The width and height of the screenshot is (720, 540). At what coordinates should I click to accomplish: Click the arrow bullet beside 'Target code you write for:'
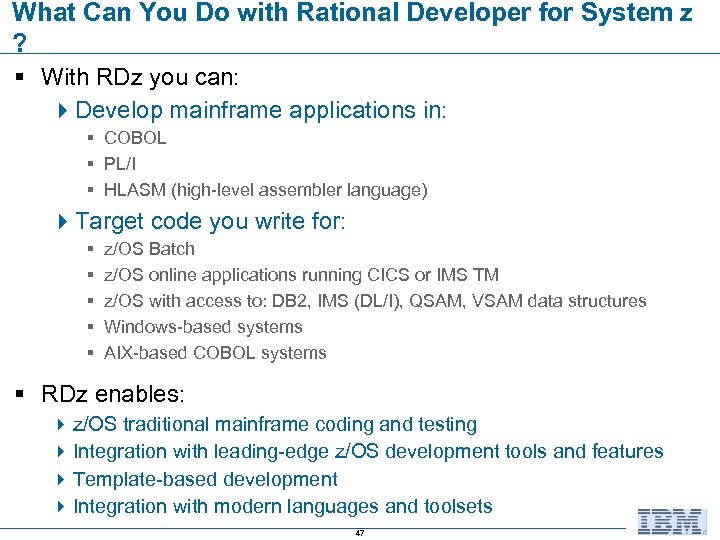63,221
